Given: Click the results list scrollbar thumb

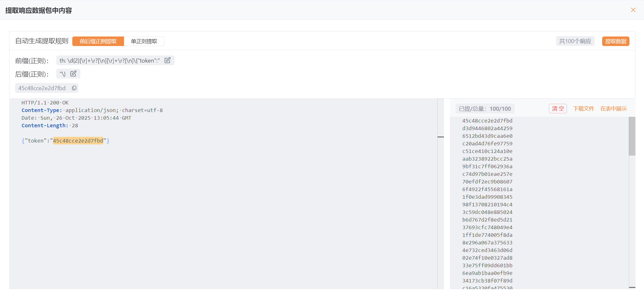Looking at the screenshot, I should pyautogui.click(x=632, y=136).
